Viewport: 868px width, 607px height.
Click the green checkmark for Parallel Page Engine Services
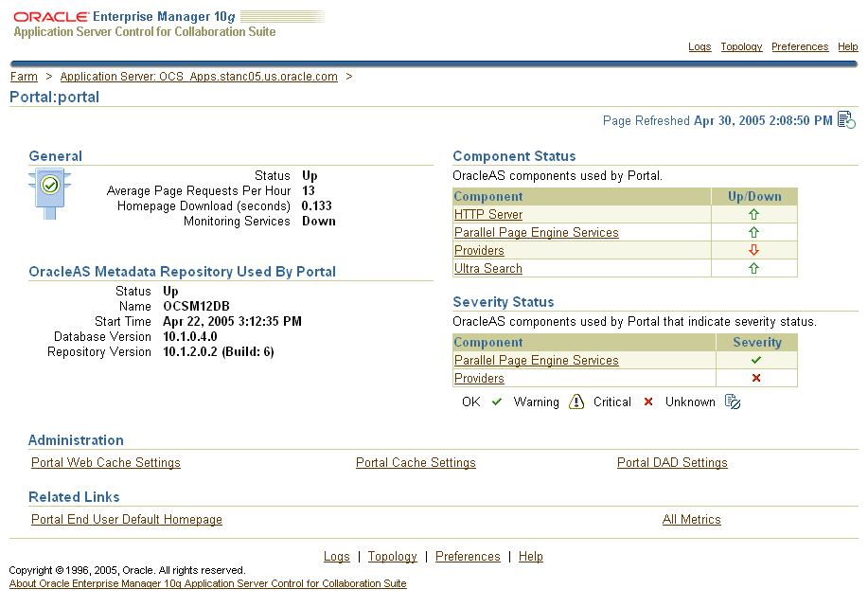point(755,360)
